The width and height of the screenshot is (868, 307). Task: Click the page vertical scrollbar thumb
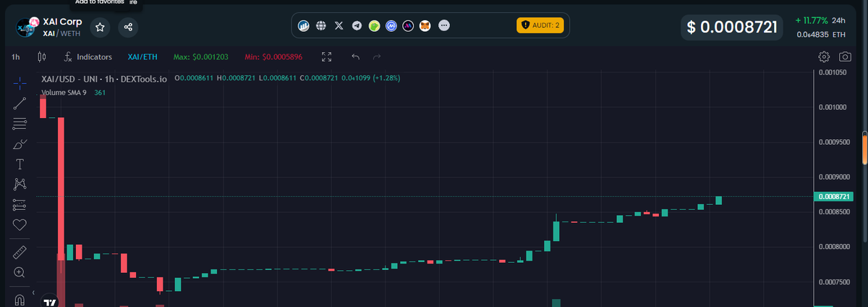(x=864, y=148)
